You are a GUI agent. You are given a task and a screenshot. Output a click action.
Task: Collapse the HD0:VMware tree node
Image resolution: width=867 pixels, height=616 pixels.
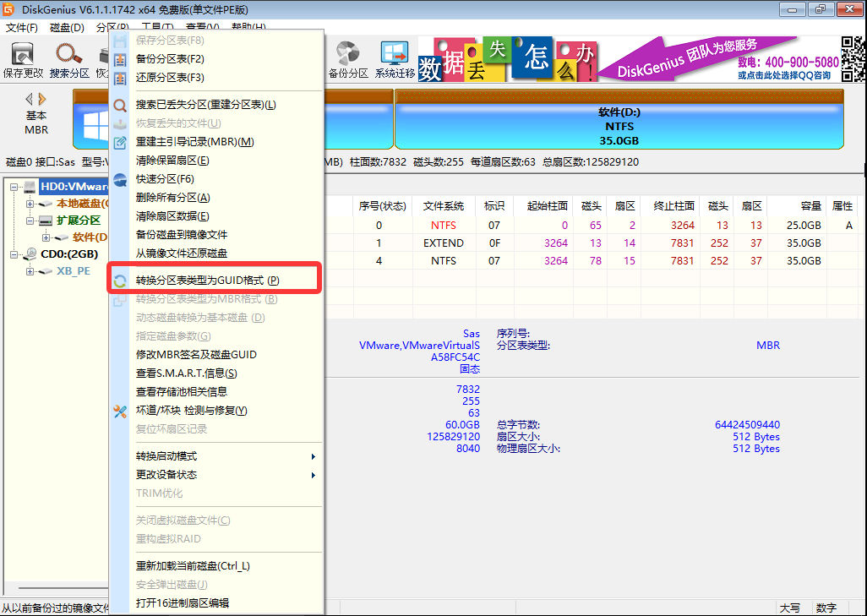pyautogui.click(x=14, y=187)
